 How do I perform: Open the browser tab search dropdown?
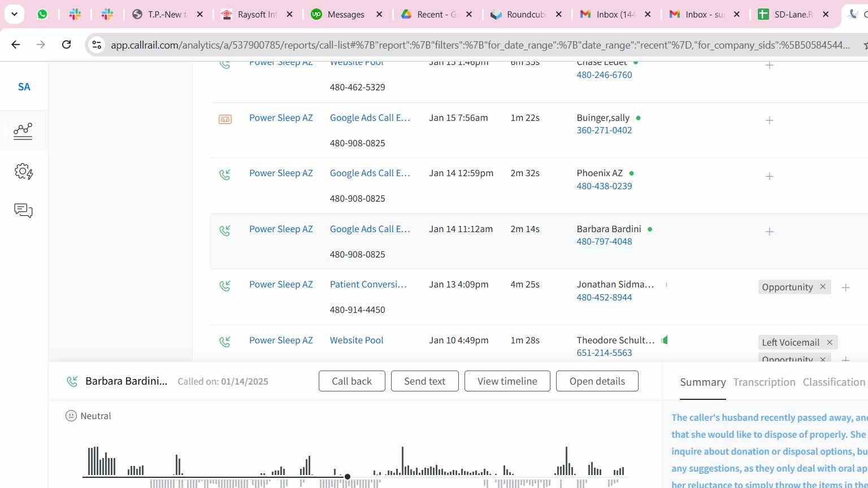[x=14, y=14]
